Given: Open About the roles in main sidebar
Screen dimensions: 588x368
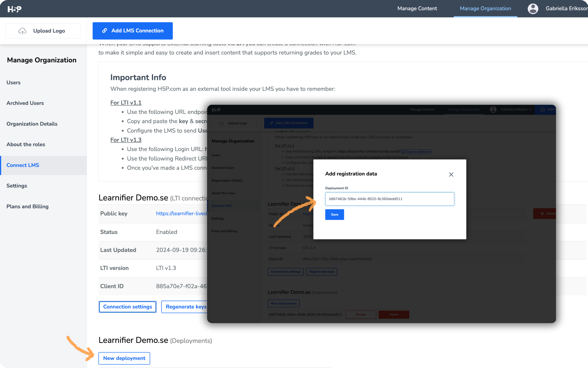Looking at the screenshot, I should click(26, 144).
